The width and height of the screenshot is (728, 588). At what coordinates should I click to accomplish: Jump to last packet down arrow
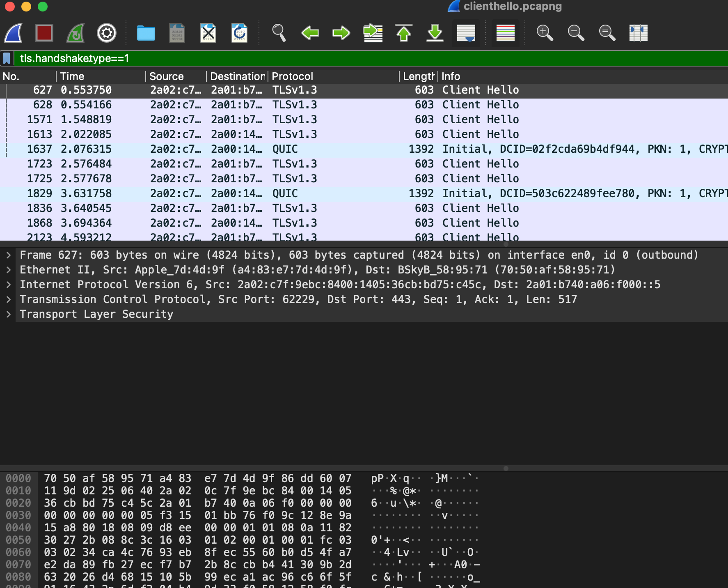pos(435,33)
